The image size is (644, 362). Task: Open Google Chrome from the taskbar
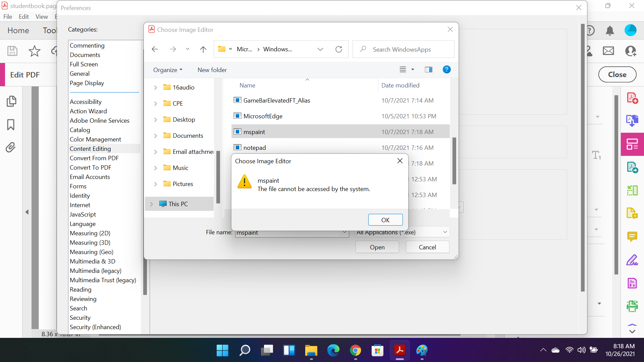pos(355,351)
